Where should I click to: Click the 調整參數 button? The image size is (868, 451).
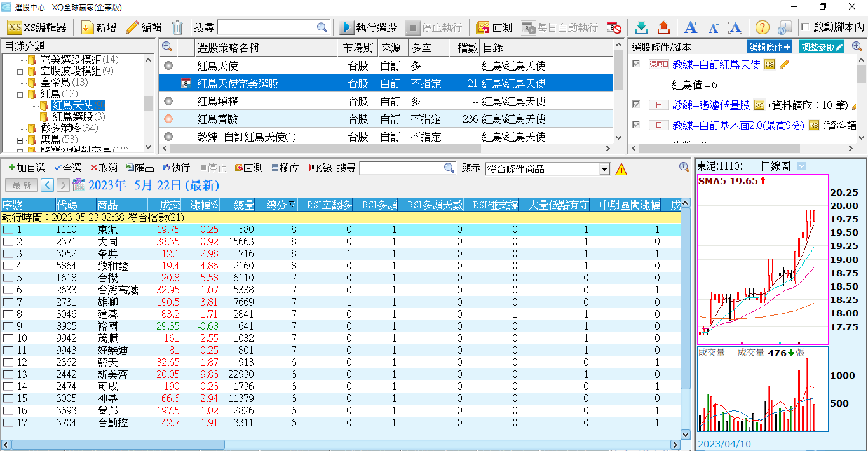coord(822,46)
